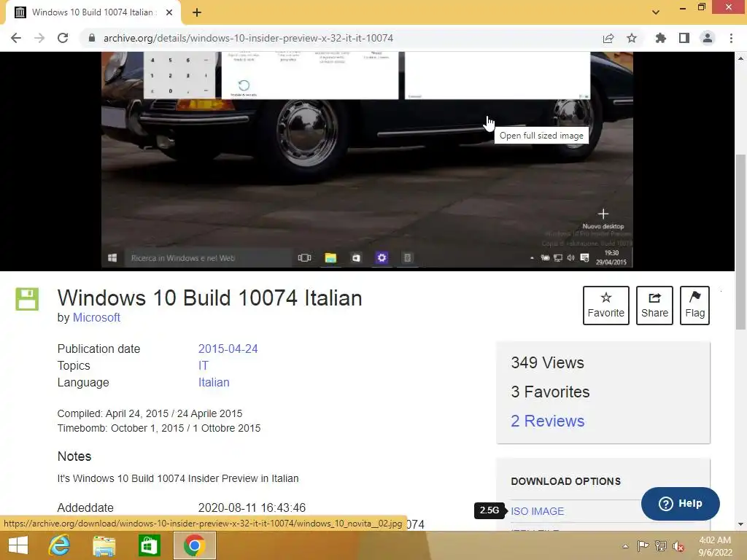This screenshot has width=747, height=560.
Task: Click the muted volume tray icon
Action: pos(678,546)
